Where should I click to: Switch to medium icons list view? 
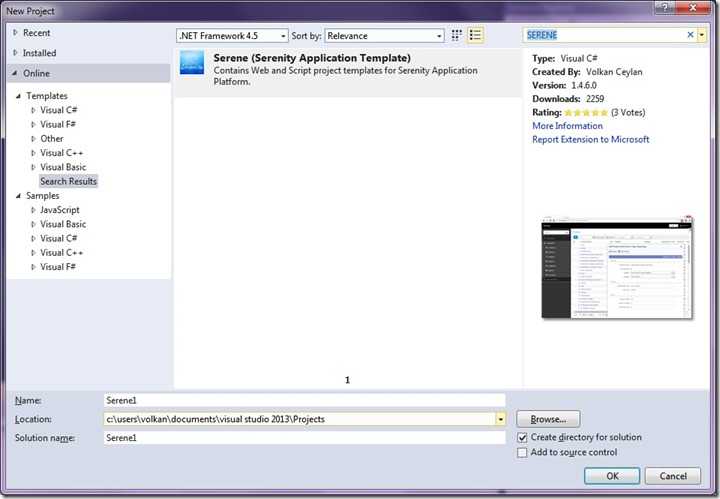point(475,35)
